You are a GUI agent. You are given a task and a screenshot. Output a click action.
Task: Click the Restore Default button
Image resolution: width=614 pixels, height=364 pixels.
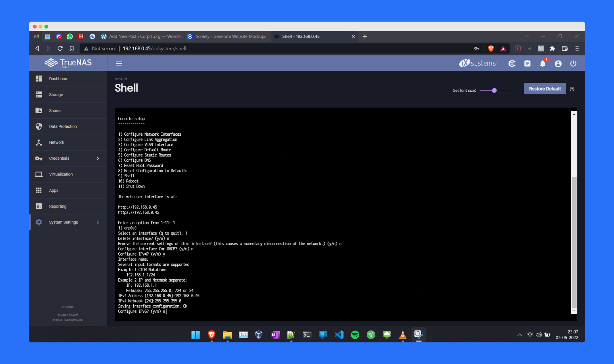tap(545, 89)
